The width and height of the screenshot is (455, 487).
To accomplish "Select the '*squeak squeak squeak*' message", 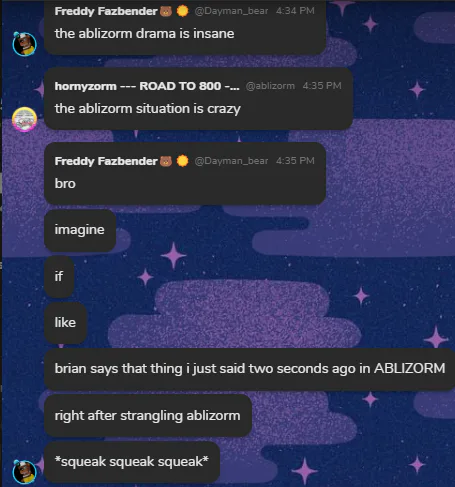I will (132, 462).
